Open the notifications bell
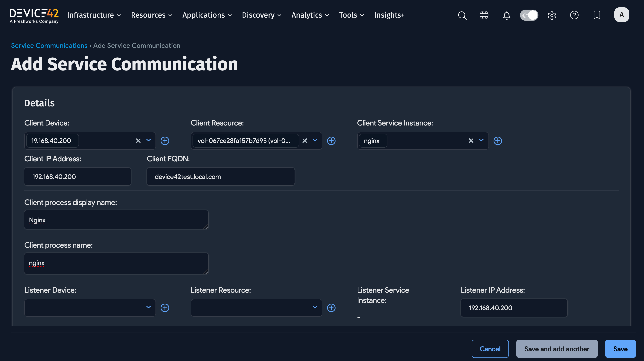The height and width of the screenshot is (361, 644). click(507, 15)
